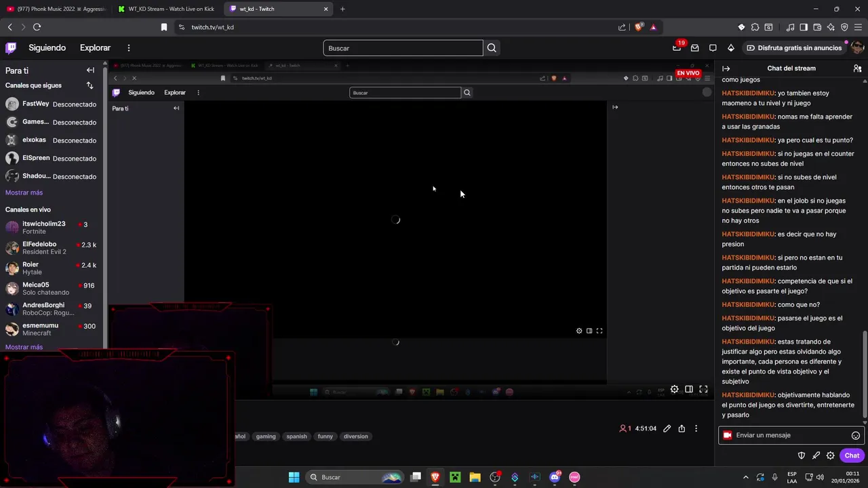This screenshot has height=488, width=868.
Task: Open player settings gear
Action: pos(674,389)
